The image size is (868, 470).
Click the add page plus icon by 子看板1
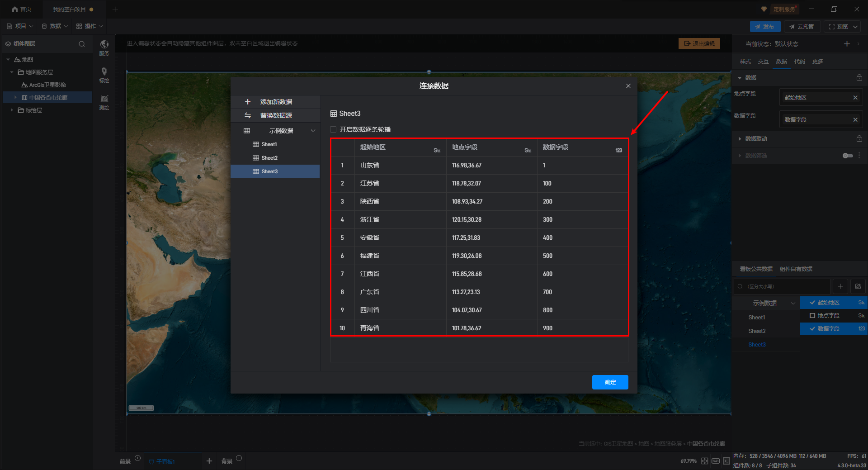tap(209, 461)
